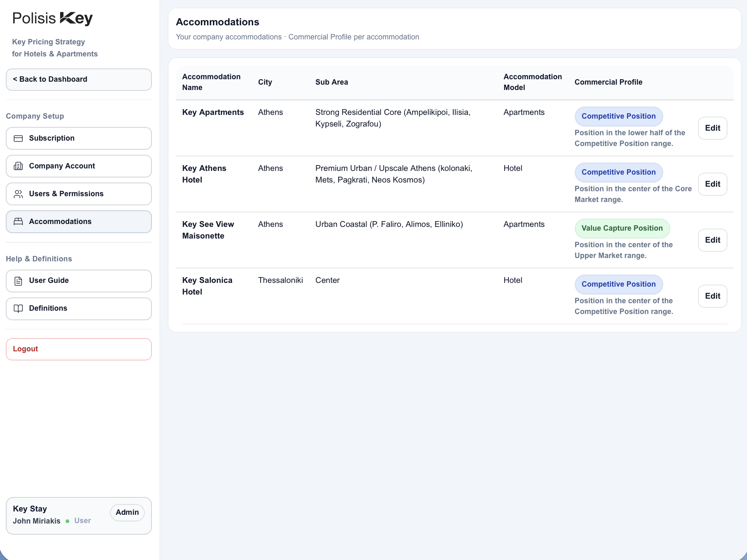Click Competitive Position badge for Key Apartments
The image size is (747, 560).
[x=618, y=117]
